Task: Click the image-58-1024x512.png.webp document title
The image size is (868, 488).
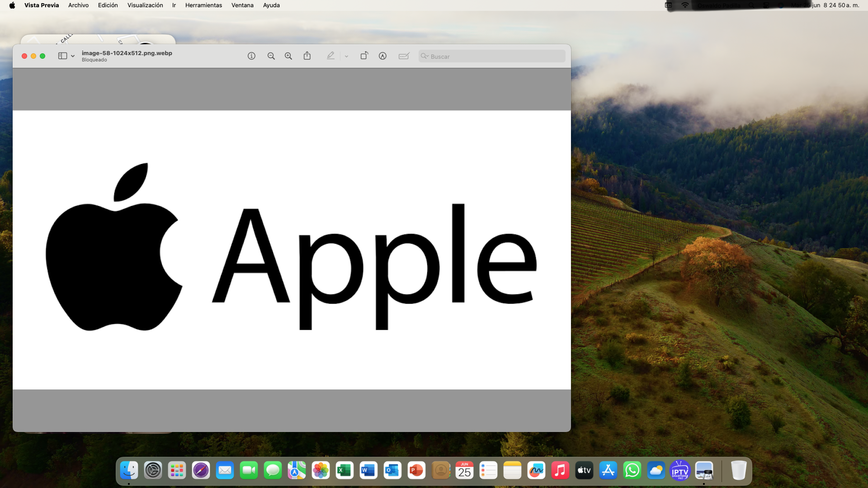Action: click(x=127, y=53)
